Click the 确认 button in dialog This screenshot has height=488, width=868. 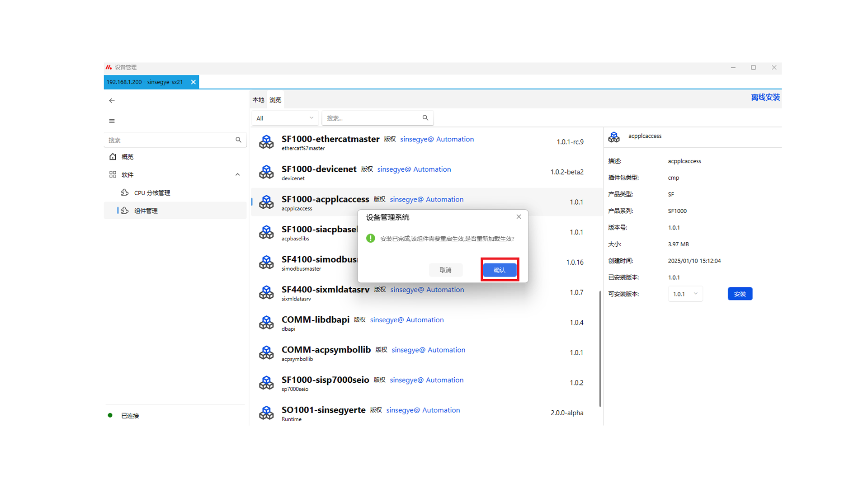pos(499,270)
